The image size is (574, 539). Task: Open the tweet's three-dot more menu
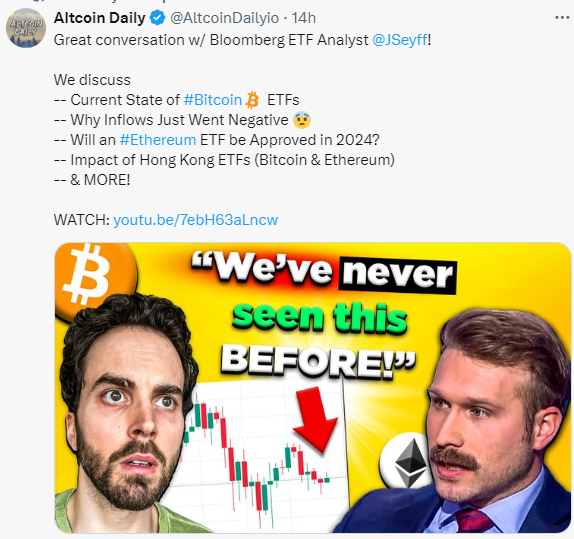coord(562,18)
